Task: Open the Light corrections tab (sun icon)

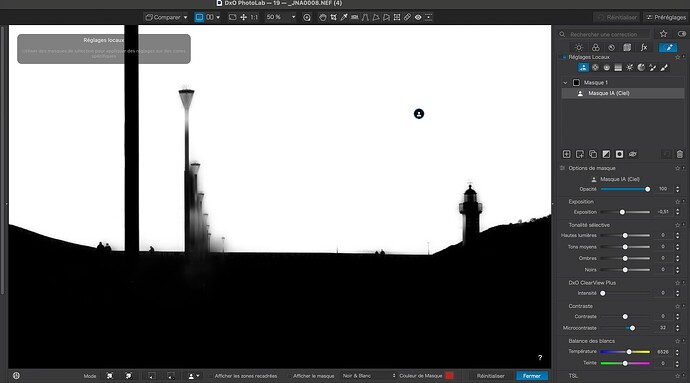Action: point(579,48)
